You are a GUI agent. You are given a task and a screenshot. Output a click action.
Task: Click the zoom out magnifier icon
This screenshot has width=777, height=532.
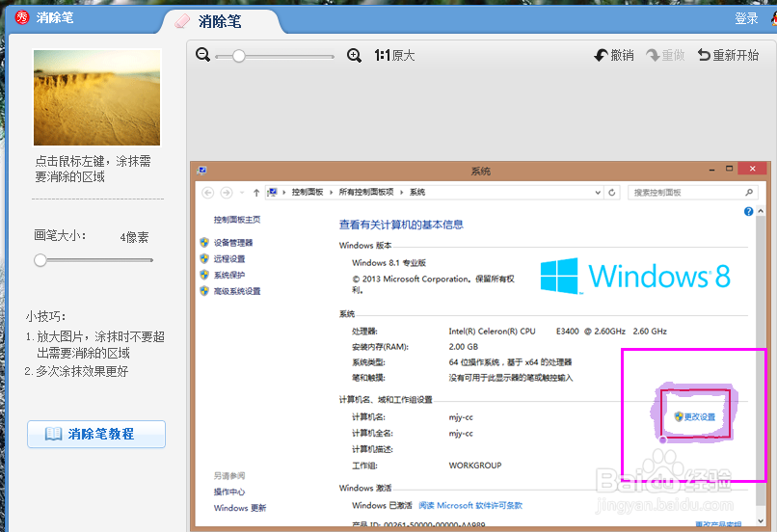point(202,55)
